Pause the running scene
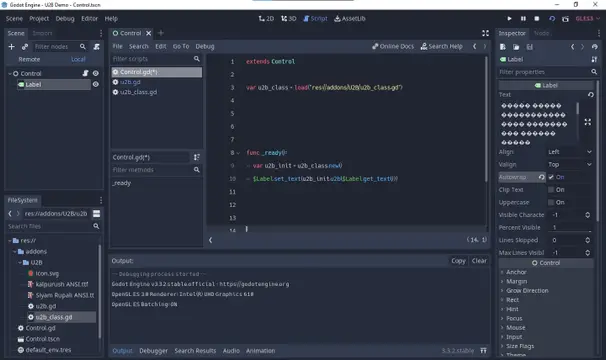The width and height of the screenshot is (606, 360). pos(523,19)
